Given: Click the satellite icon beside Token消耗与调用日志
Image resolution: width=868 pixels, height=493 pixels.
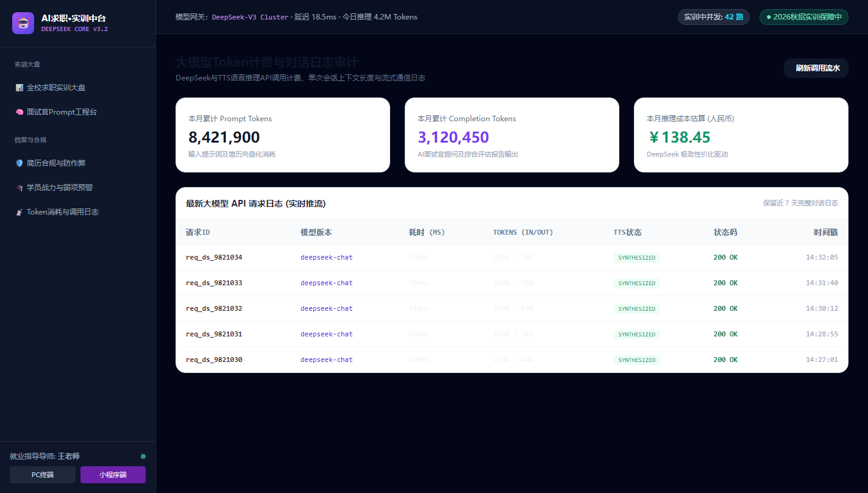Looking at the screenshot, I should coord(20,212).
